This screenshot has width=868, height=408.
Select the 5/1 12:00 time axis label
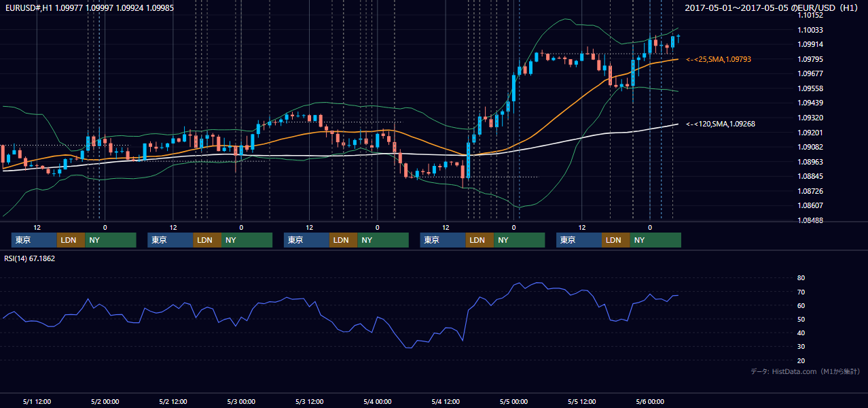click(x=37, y=401)
